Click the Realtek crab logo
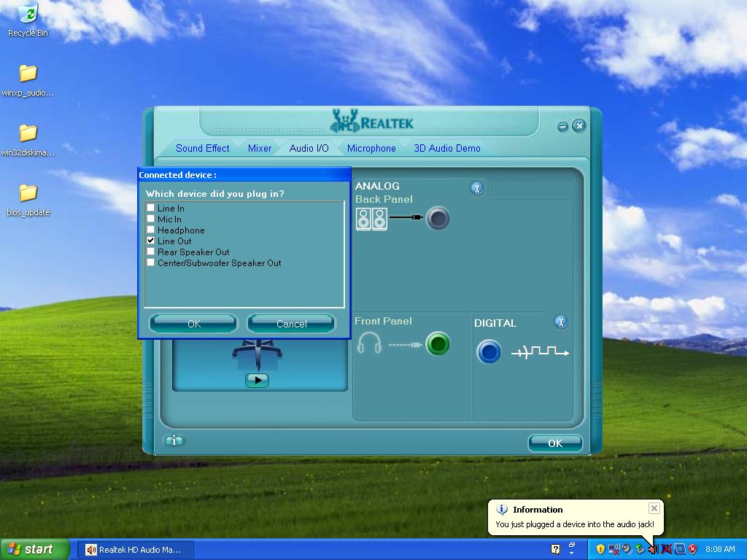Image resolution: width=747 pixels, height=560 pixels. click(344, 122)
